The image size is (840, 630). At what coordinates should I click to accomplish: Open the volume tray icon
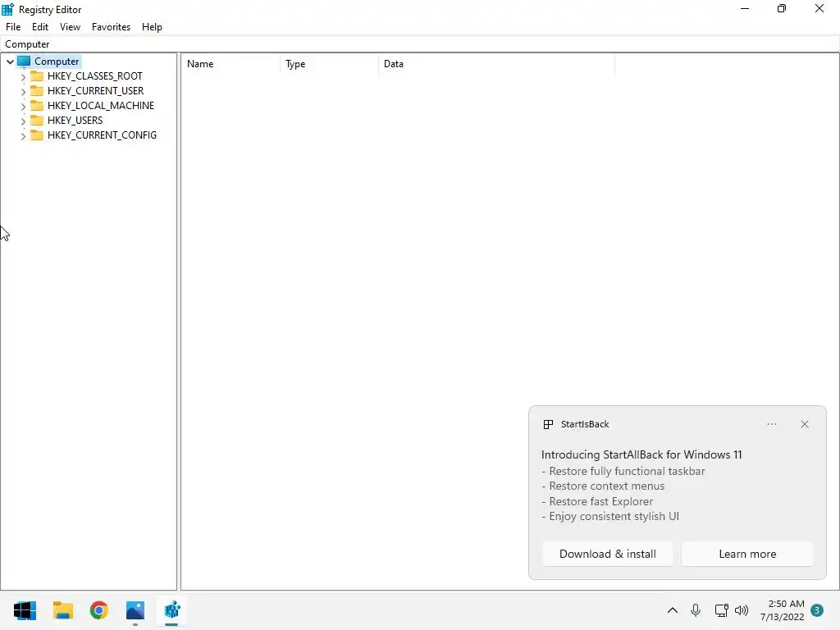[742, 610]
